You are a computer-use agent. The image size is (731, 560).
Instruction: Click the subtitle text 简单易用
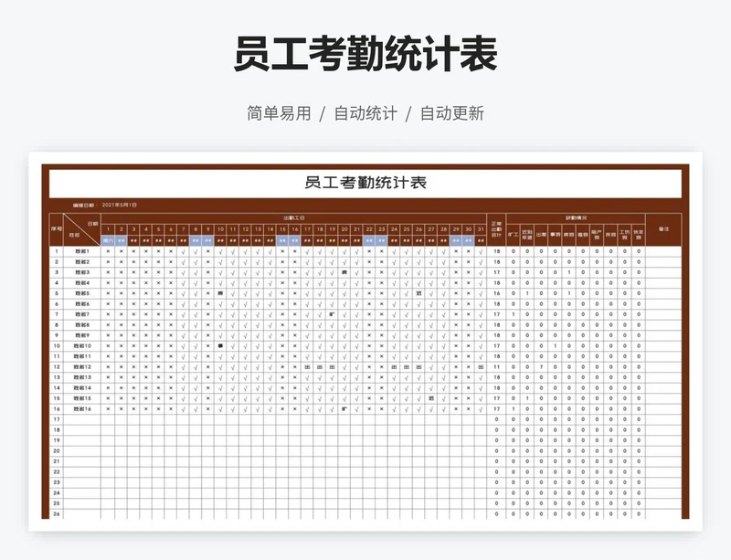point(279,113)
